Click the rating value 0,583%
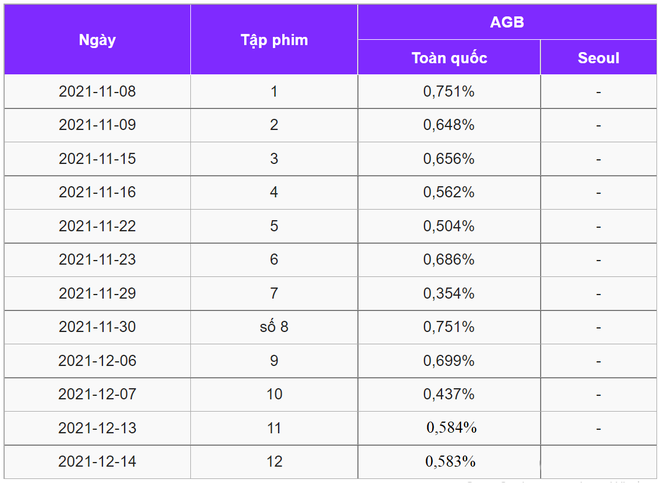This screenshot has height=486, width=660. (450, 462)
